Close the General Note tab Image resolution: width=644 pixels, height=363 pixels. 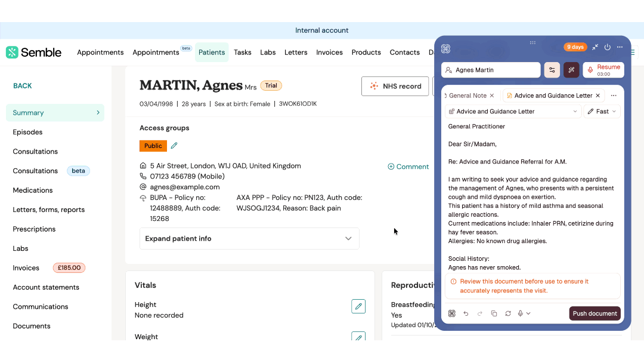tap(491, 96)
